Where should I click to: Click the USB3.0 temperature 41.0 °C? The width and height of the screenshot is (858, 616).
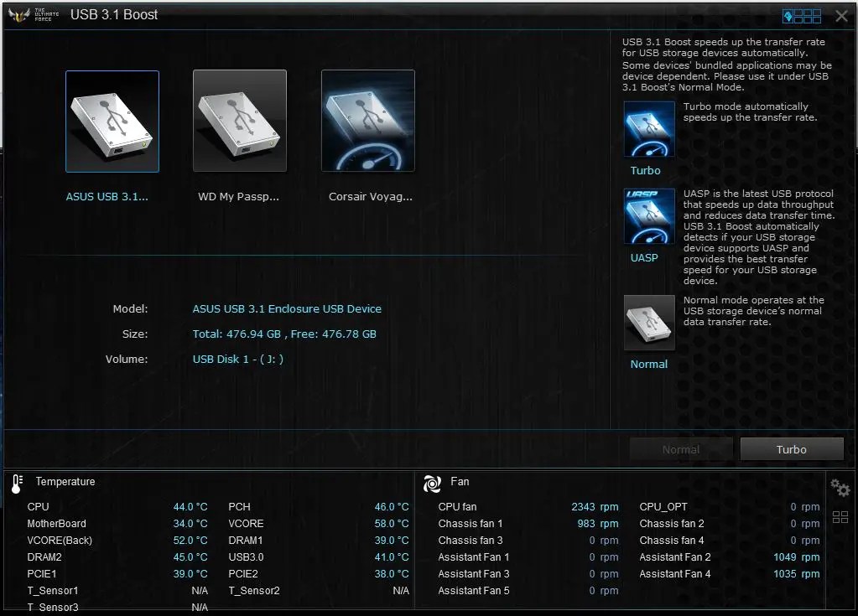[392, 557]
